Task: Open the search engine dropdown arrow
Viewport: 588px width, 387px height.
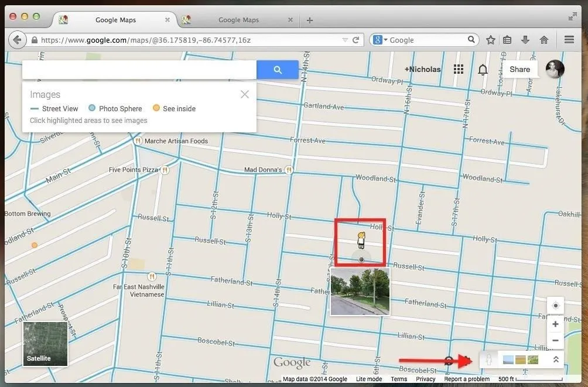Action: [x=385, y=40]
